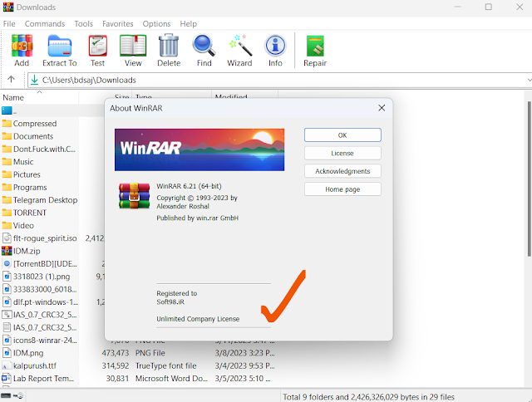Select the dlf.pt-windows-1... file

41,301
